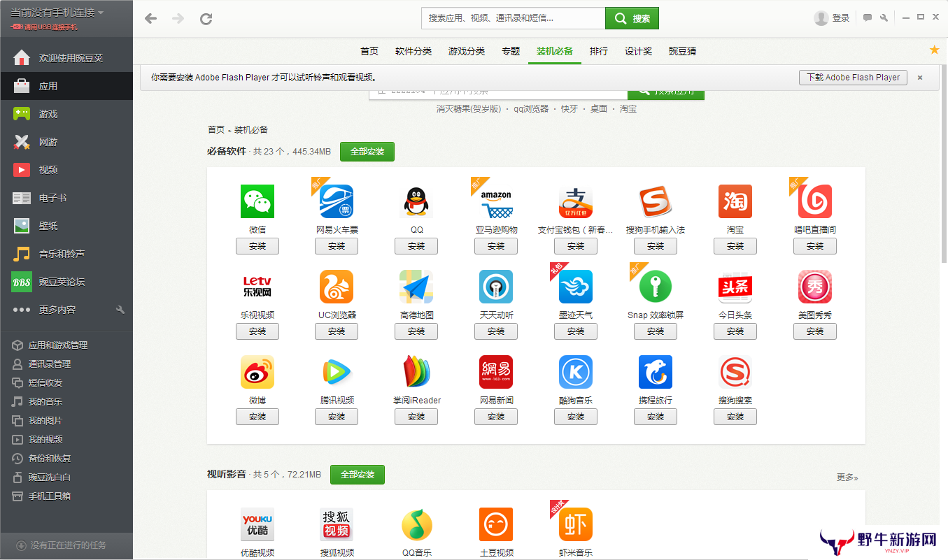Open the Amazon 亚马逊购物 icon
Viewport: 948px width, 560px height.
click(496, 201)
